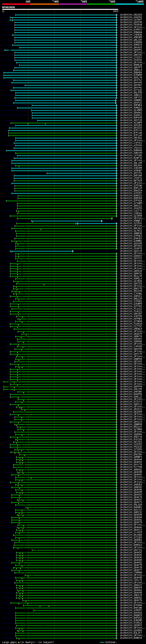
Task: Select hit label UniRef100_Q40567
Action: (131, 85)
